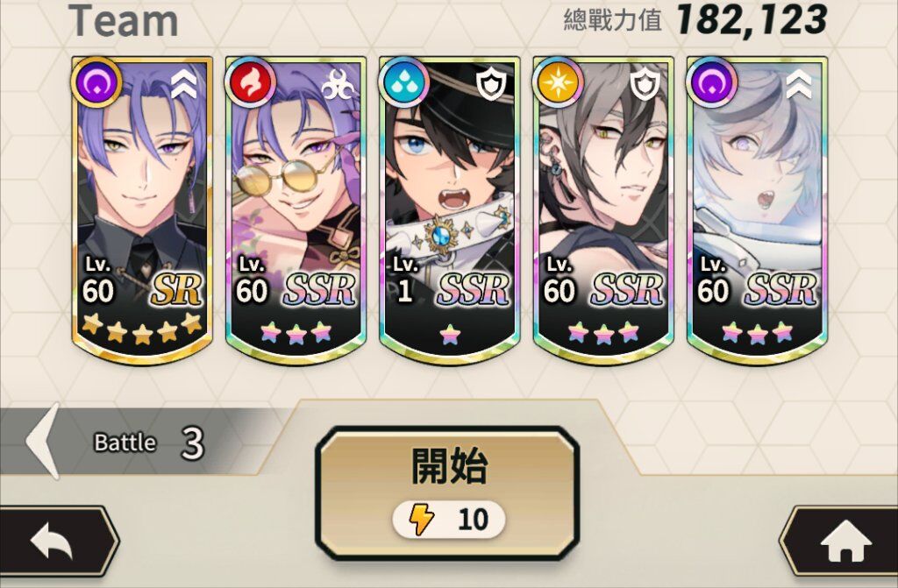
Task: Click the Battle 3 label
Action: coord(149,443)
